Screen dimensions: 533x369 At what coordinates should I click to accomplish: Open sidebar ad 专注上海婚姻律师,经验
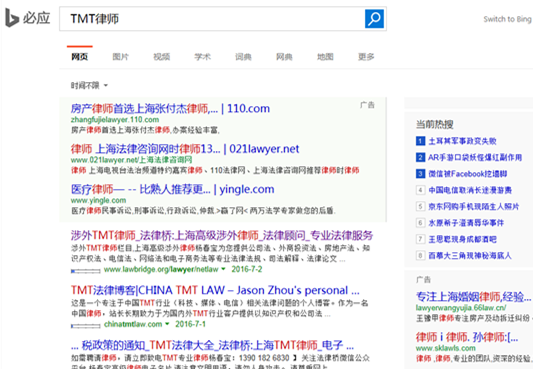[x=473, y=297]
